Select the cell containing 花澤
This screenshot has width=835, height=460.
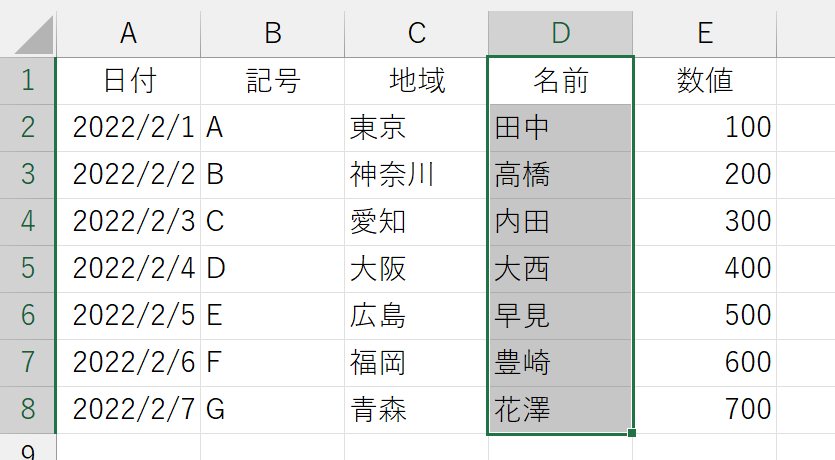click(x=561, y=410)
